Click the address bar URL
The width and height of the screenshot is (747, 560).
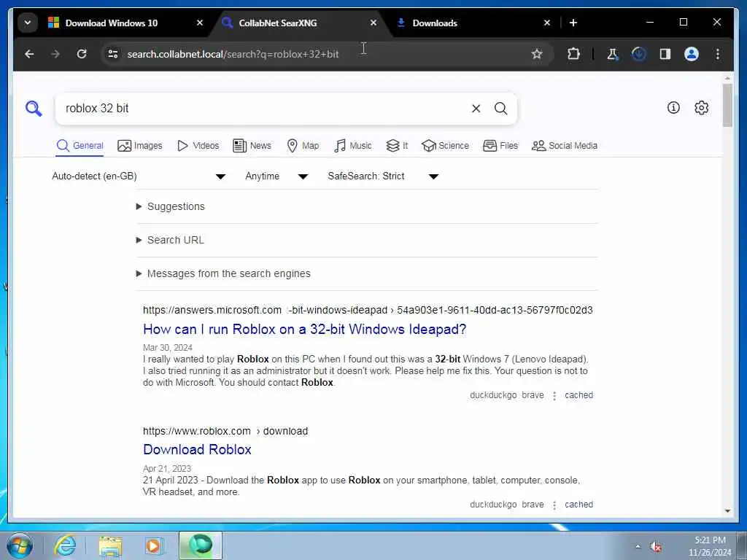[x=233, y=54]
